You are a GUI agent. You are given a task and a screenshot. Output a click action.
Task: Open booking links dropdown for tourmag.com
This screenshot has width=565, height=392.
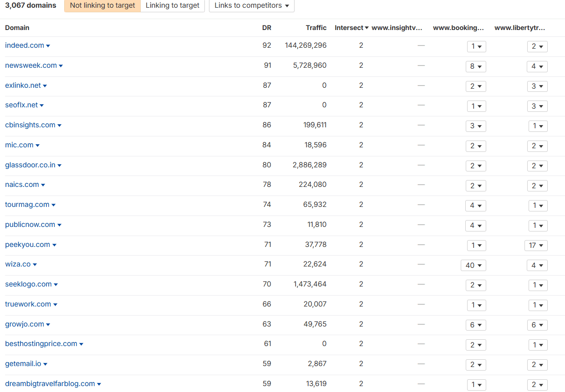[x=476, y=206]
